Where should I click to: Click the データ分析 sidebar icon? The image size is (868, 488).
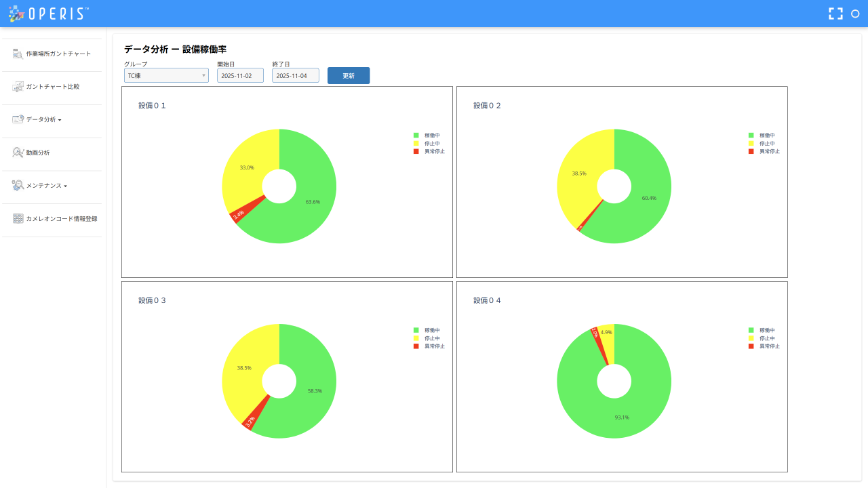(18, 119)
